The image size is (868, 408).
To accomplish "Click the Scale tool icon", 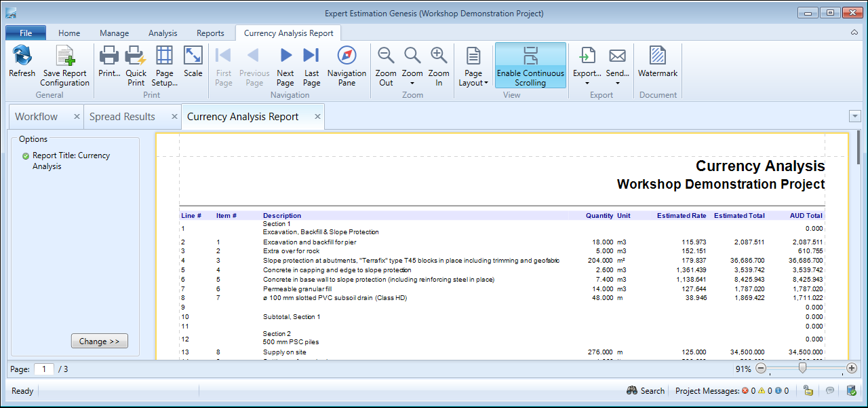I will tap(193, 57).
